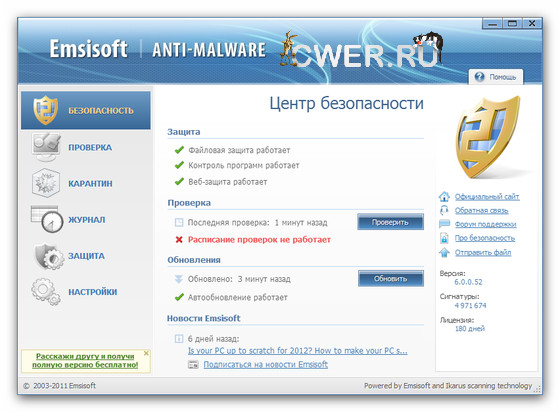
Task: Open the Журнал section
Action: pos(87,220)
